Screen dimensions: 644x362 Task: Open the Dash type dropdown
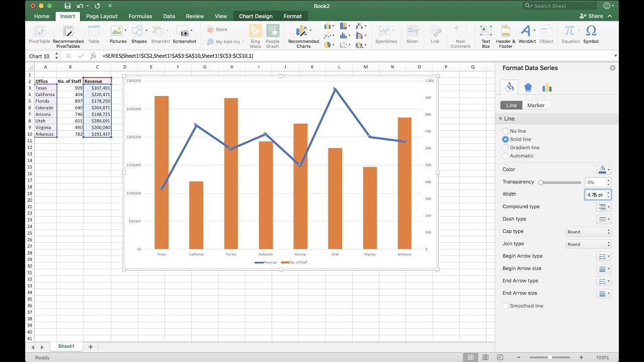tap(604, 219)
